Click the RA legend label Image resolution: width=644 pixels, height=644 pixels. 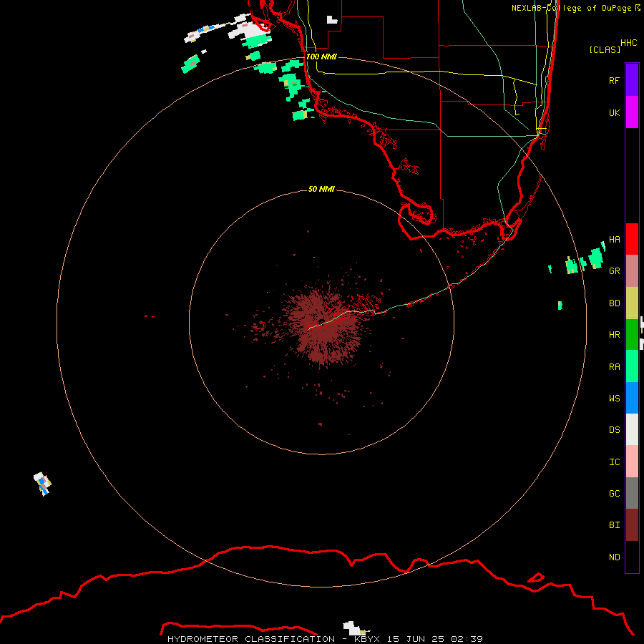pos(614,367)
